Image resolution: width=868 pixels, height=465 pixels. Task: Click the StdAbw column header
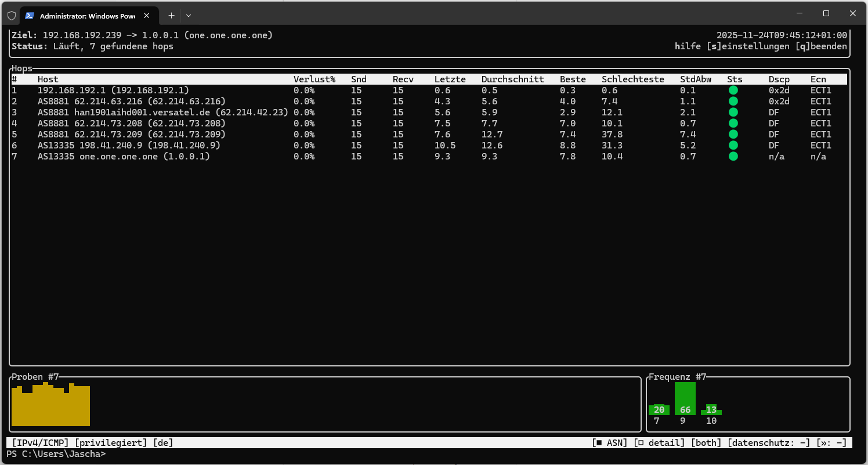point(696,79)
